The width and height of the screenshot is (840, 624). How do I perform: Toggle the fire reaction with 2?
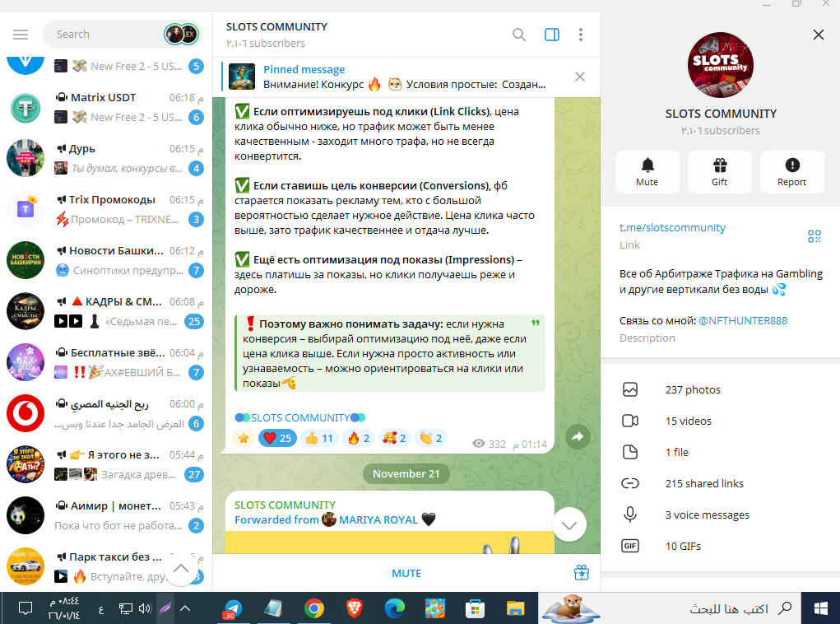(359, 438)
